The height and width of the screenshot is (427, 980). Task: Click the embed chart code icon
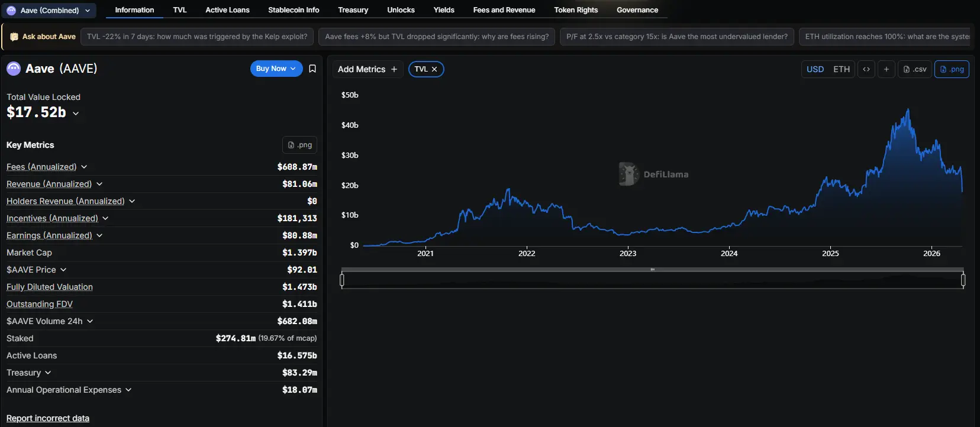tap(866, 69)
